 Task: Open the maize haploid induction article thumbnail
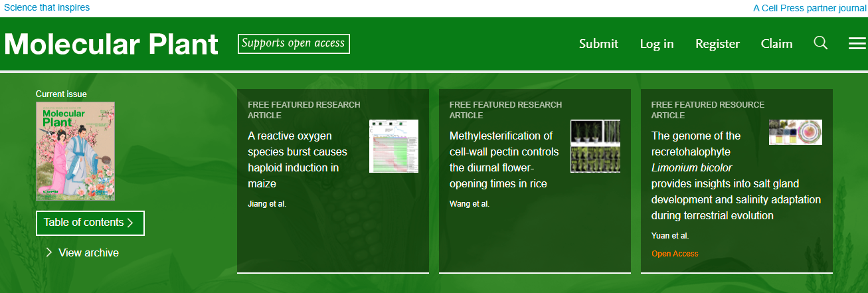[394, 146]
